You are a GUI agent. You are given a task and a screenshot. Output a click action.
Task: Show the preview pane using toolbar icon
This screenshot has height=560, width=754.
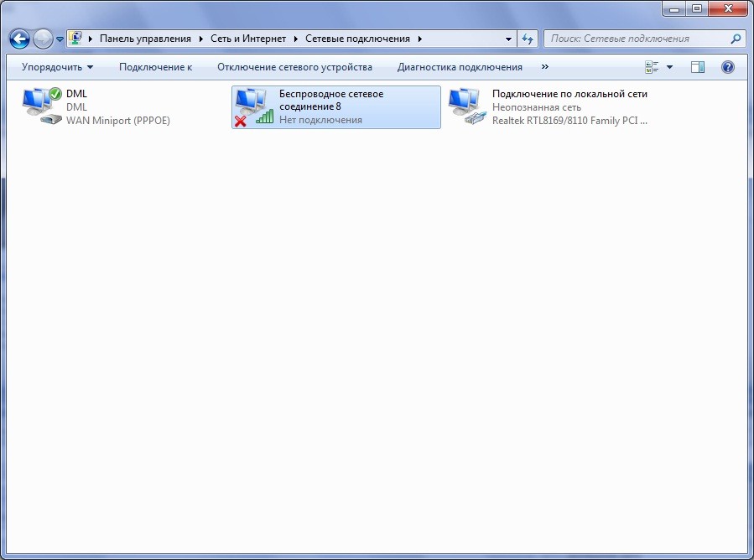(x=698, y=67)
